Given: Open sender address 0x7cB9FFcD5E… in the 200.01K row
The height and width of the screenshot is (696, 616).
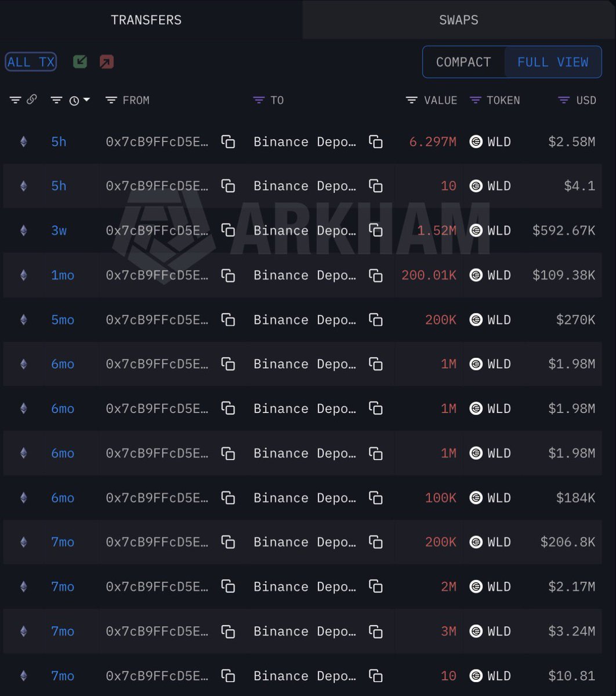Looking at the screenshot, I should [157, 275].
